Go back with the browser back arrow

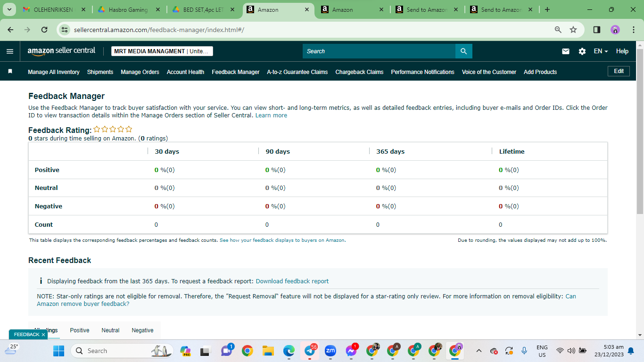(x=10, y=30)
